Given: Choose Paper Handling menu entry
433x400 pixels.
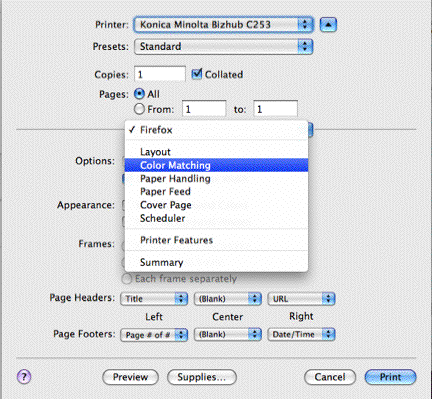Looking at the screenshot, I should [x=216, y=179].
